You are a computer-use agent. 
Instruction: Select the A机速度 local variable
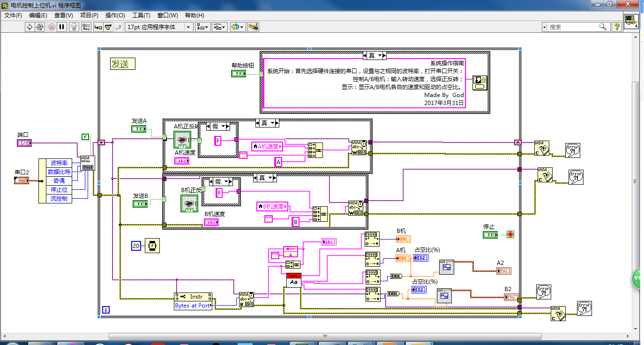pos(268,147)
